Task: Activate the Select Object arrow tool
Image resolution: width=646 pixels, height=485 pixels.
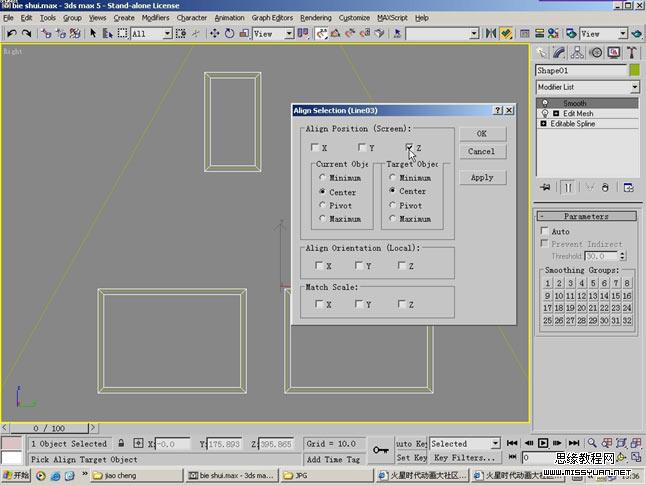Action: click(93, 33)
